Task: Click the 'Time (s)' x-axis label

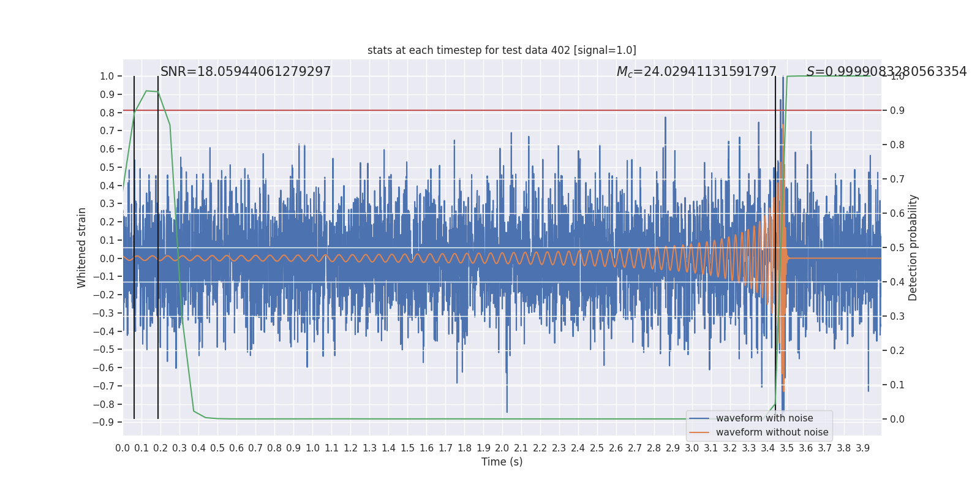Action: click(502, 462)
